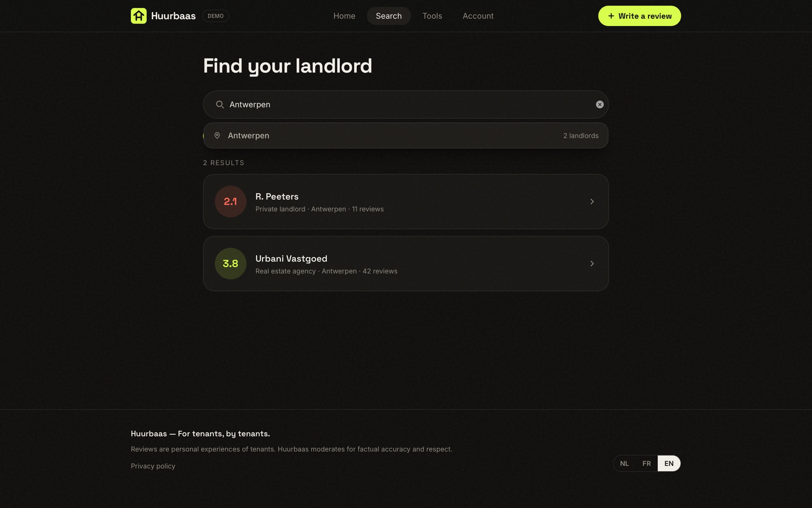Click the 3.8 rating badge for Urbani Vastgoed
This screenshot has height=508, width=812.
231,264
